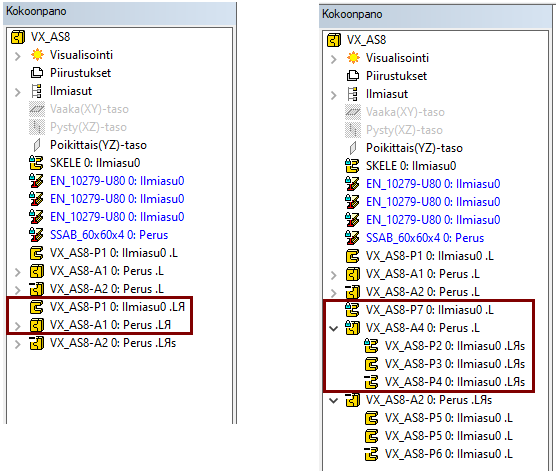Screen dimensions: 556x471
Task: Click the VX_AS8-P6 part icon
Action: pos(372,454)
